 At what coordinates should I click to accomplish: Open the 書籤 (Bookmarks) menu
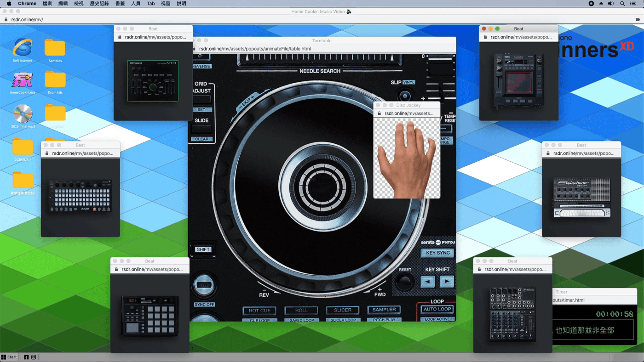tap(120, 3)
